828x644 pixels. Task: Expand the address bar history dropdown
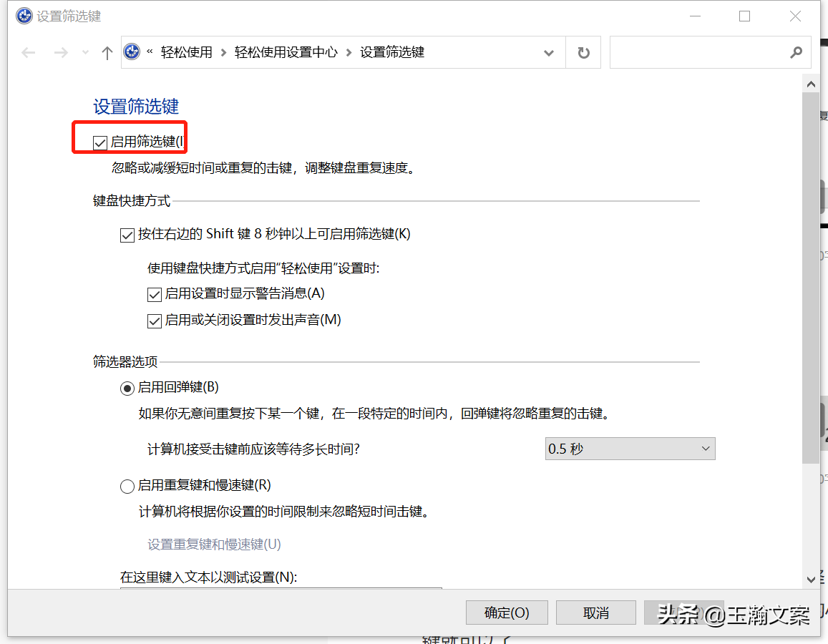point(548,52)
